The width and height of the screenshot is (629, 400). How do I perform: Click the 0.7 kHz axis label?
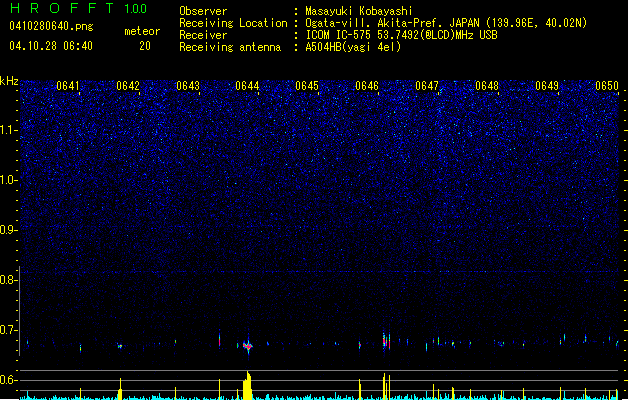click(9, 330)
